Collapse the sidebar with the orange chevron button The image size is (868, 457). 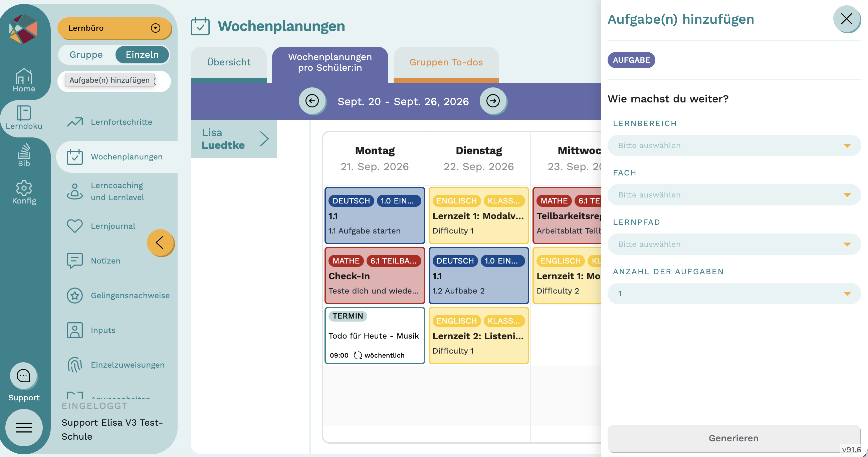[x=160, y=243]
